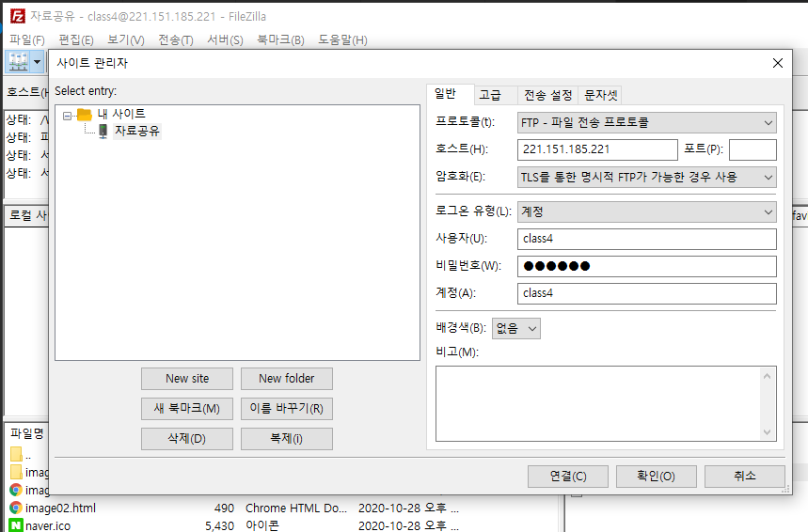Click the 연결(C) connect button

(x=568, y=477)
